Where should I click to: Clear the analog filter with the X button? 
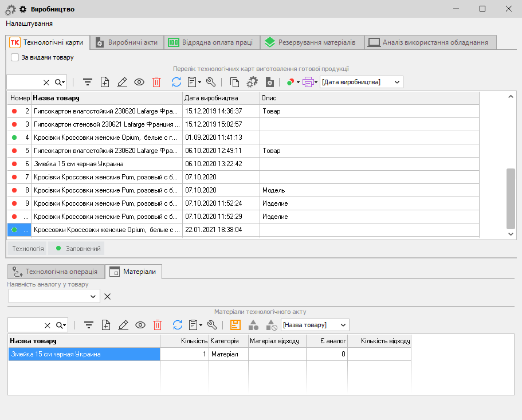click(107, 296)
